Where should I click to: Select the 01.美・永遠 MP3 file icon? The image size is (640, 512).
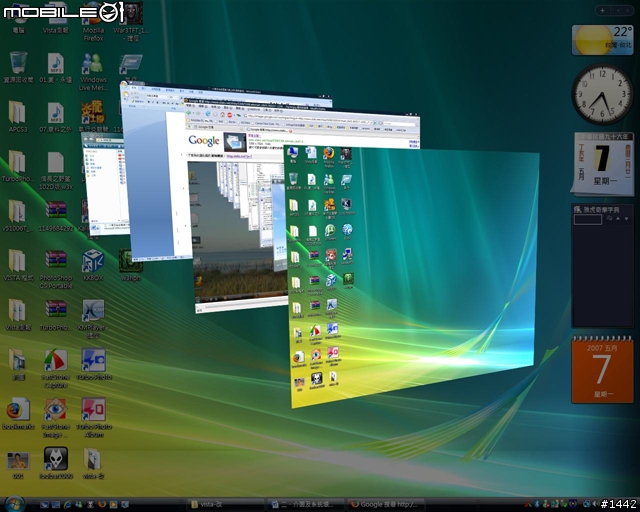click(56, 67)
